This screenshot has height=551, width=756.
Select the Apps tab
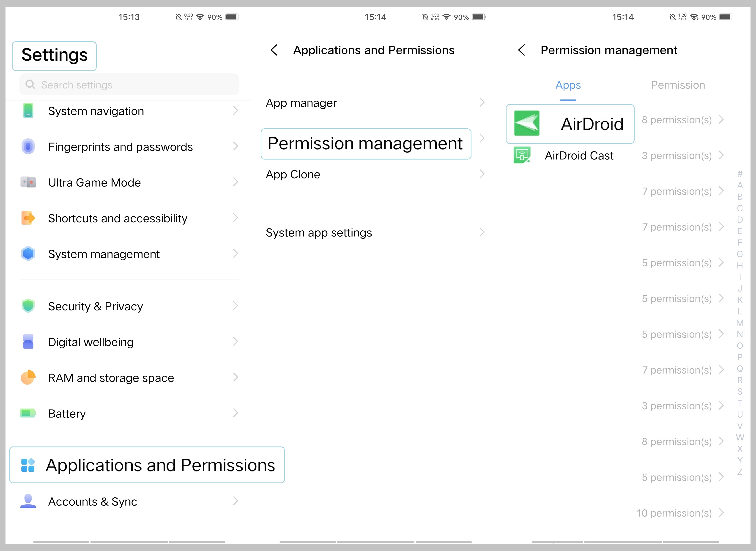[x=568, y=85]
